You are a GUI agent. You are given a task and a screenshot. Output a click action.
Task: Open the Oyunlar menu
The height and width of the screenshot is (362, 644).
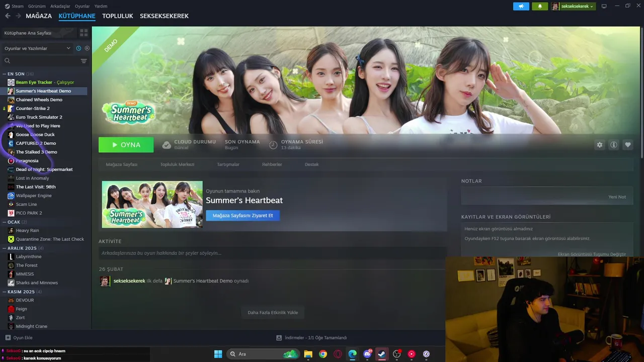(x=82, y=6)
